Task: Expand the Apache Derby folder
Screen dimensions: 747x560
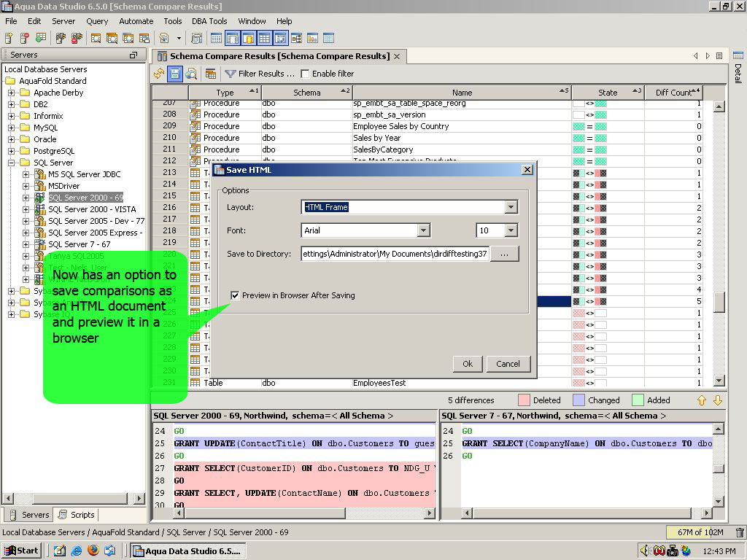Action: [11, 93]
